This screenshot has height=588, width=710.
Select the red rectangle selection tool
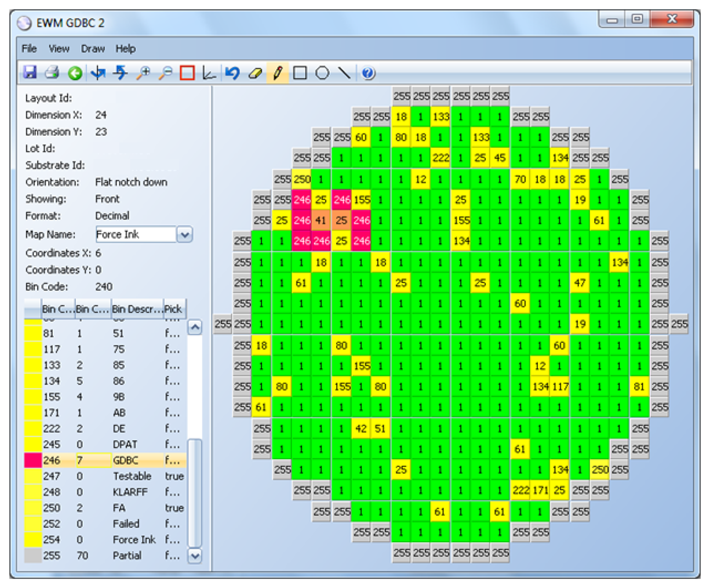coord(187,73)
